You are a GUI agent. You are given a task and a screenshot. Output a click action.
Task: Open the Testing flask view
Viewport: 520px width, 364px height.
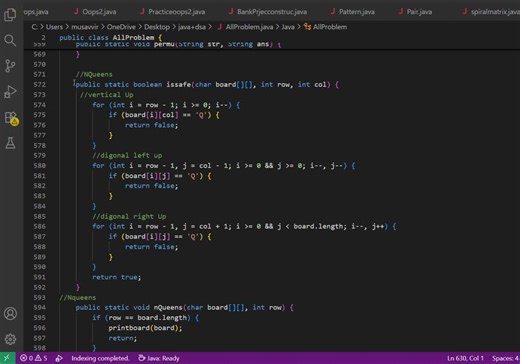click(x=10, y=143)
